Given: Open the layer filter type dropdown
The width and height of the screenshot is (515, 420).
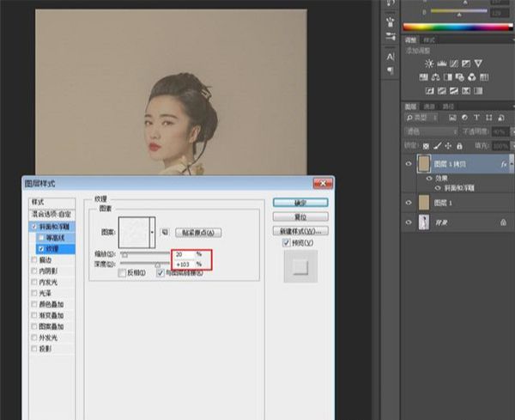Looking at the screenshot, I should coord(421,118).
